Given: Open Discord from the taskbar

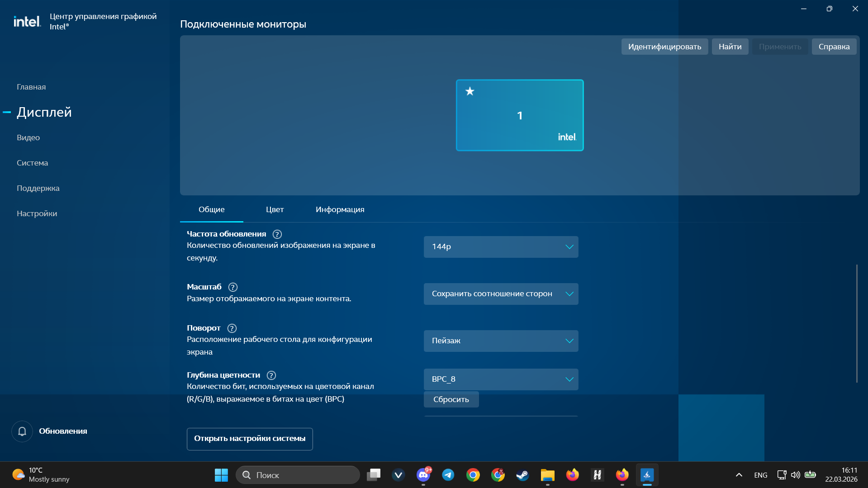Looking at the screenshot, I should pos(423,475).
